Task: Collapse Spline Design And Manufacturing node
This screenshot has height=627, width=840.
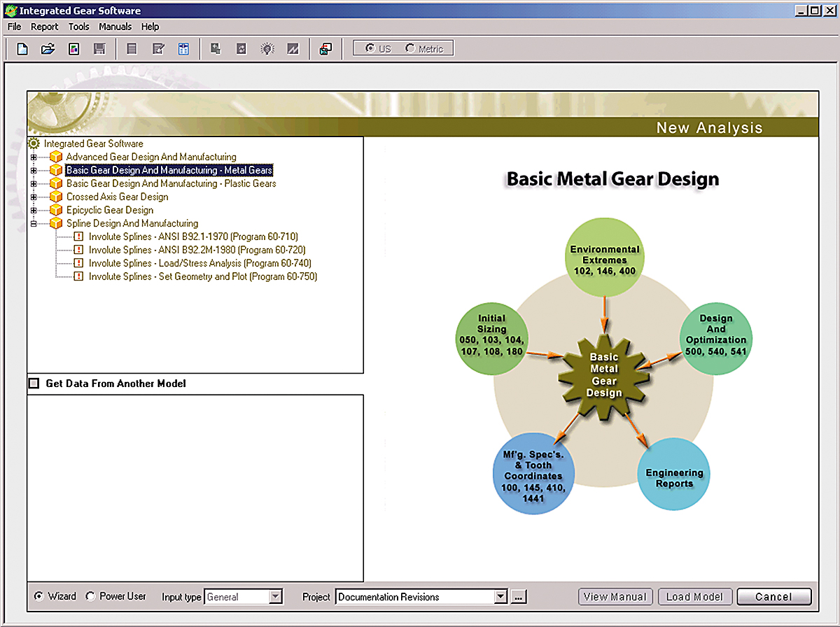Action: click(33, 223)
